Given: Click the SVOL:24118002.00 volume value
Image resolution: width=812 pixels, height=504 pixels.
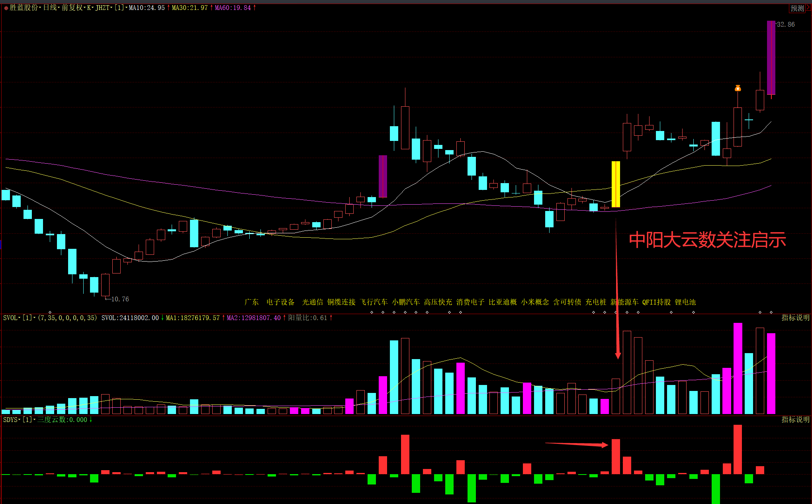Looking at the screenshot, I should pyautogui.click(x=130, y=318).
